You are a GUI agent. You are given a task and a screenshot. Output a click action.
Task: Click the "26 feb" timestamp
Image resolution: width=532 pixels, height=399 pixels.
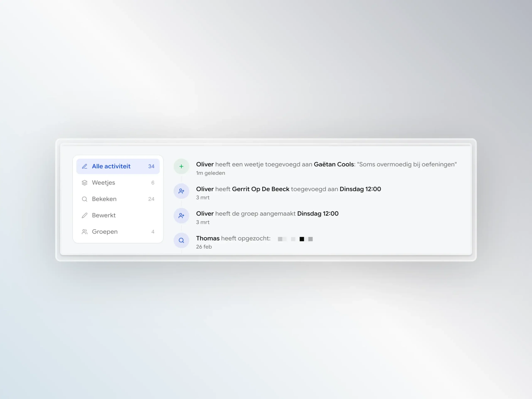click(204, 247)
